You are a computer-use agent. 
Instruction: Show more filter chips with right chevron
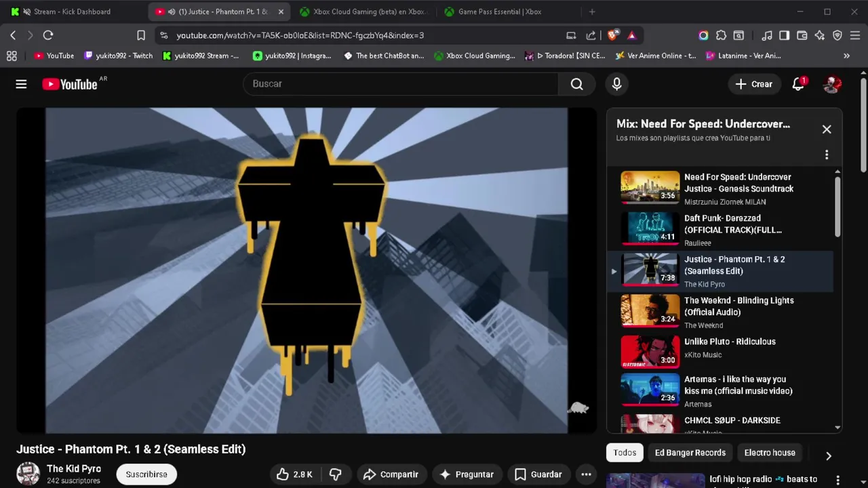click(x=828, y=455)
